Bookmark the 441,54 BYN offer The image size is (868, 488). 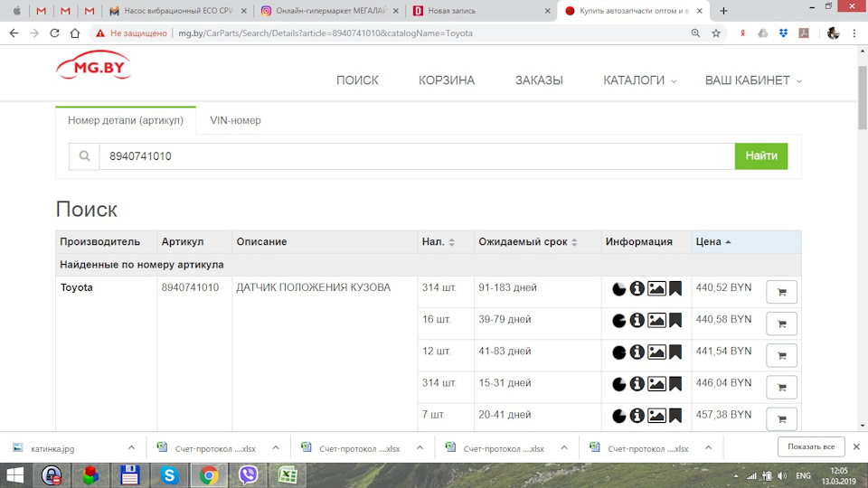pos(675,352)
